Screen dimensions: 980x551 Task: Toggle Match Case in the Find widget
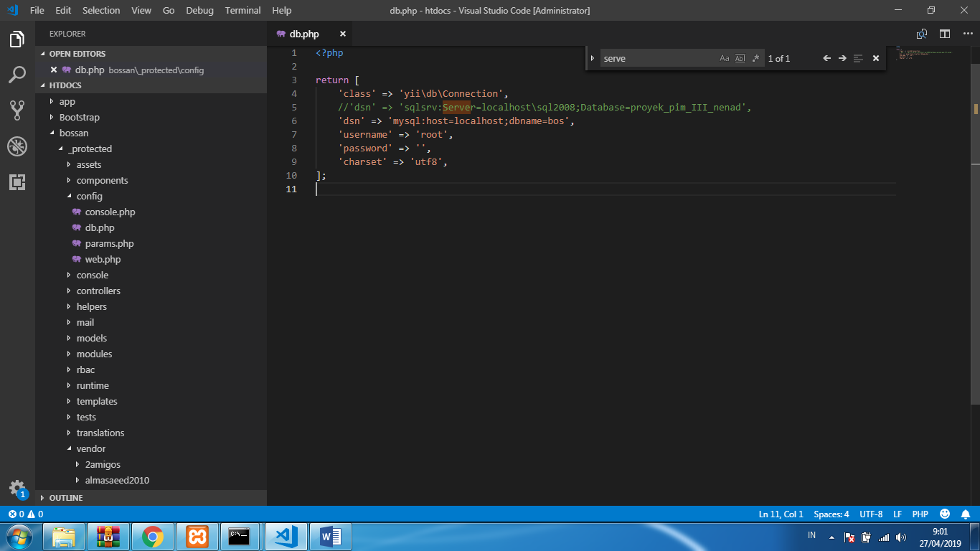[x=725, y=58]
